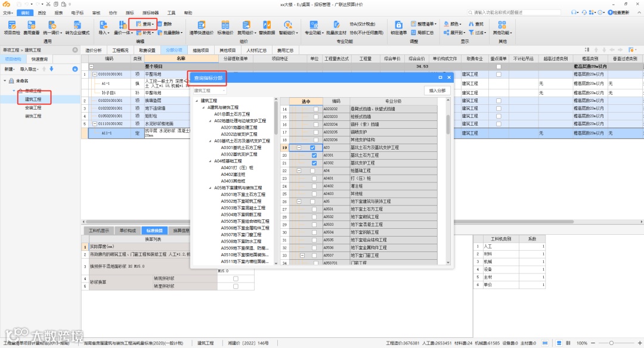Click the 新建 button in the project panel
This screenshot has height=348, width=644.
pos(10,69)
